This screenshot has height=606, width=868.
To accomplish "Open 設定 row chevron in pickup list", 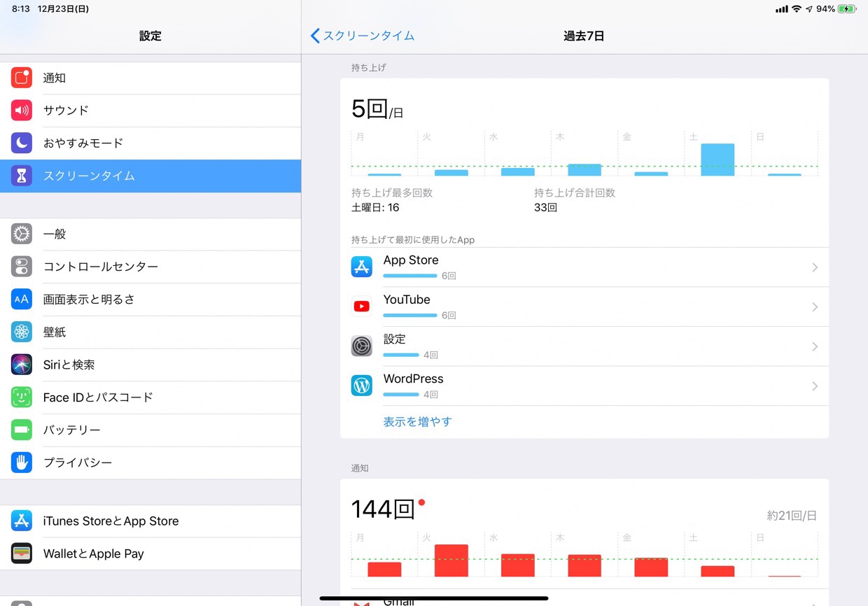I will click(x=815, y=346).
